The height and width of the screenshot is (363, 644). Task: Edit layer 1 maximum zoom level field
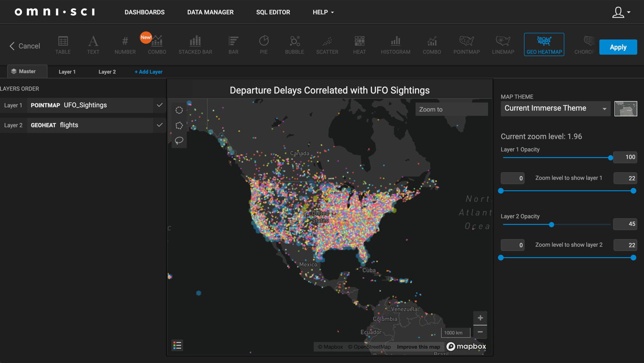coord(625,178)
